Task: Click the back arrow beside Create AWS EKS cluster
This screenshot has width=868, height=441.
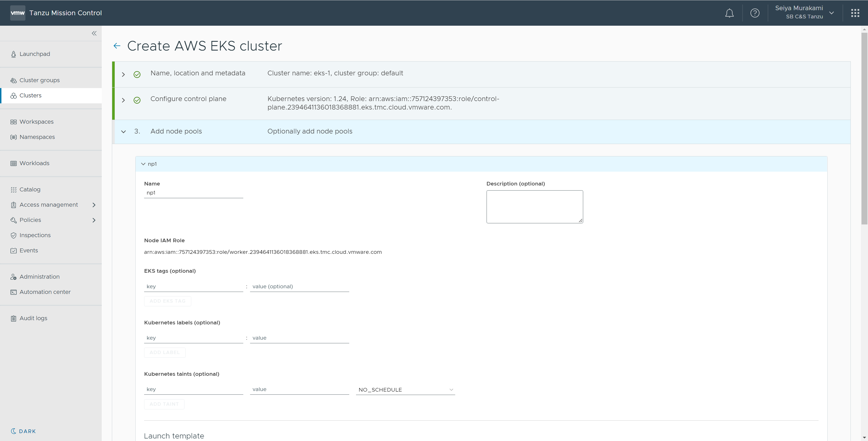Action: click(x=117, y=46)
